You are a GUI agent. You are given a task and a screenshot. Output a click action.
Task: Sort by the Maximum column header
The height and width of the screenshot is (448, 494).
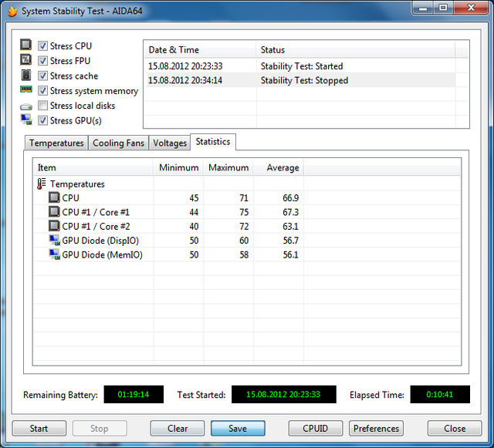coord(228,167)
